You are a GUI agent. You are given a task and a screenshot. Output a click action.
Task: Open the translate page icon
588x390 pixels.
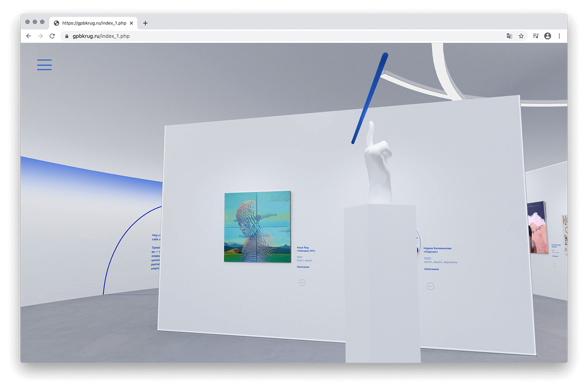click(509, 36)
